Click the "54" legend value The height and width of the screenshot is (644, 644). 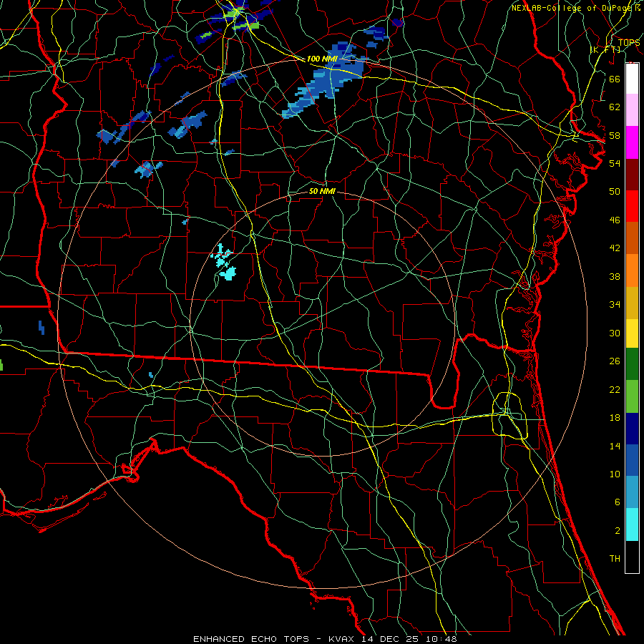point(615,163)
